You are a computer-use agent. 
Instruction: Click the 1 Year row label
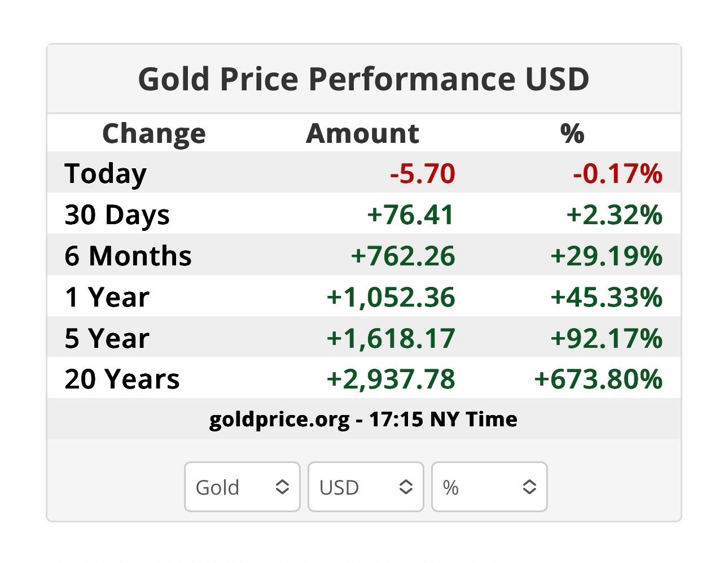[107, 297]
